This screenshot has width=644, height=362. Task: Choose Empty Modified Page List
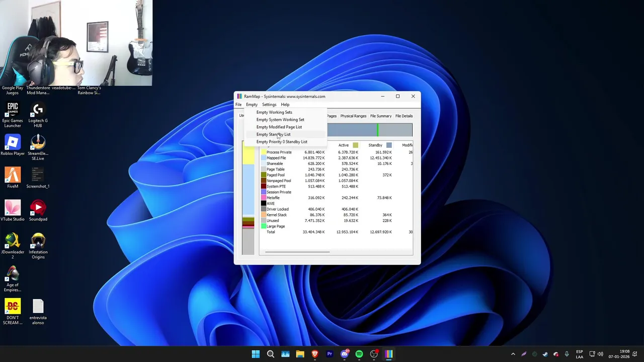(286, 127)
